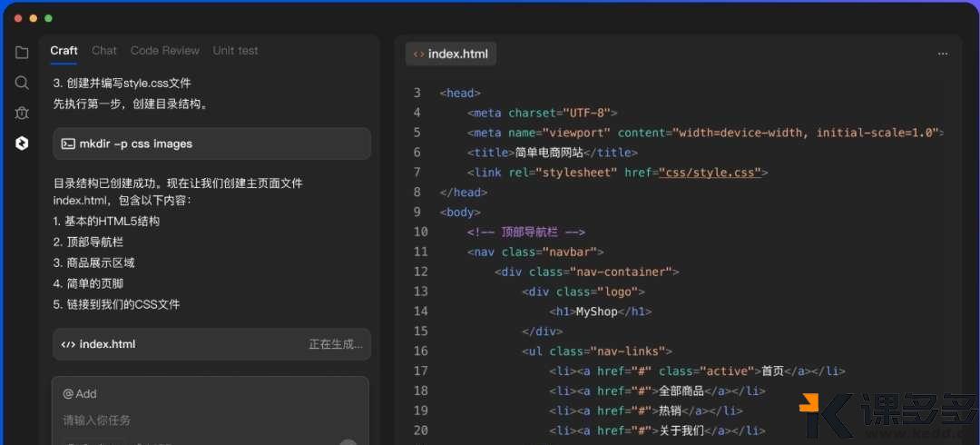Click the meta charset UTF-8 line
Screen dimensions: 980x445
(542, 113)
